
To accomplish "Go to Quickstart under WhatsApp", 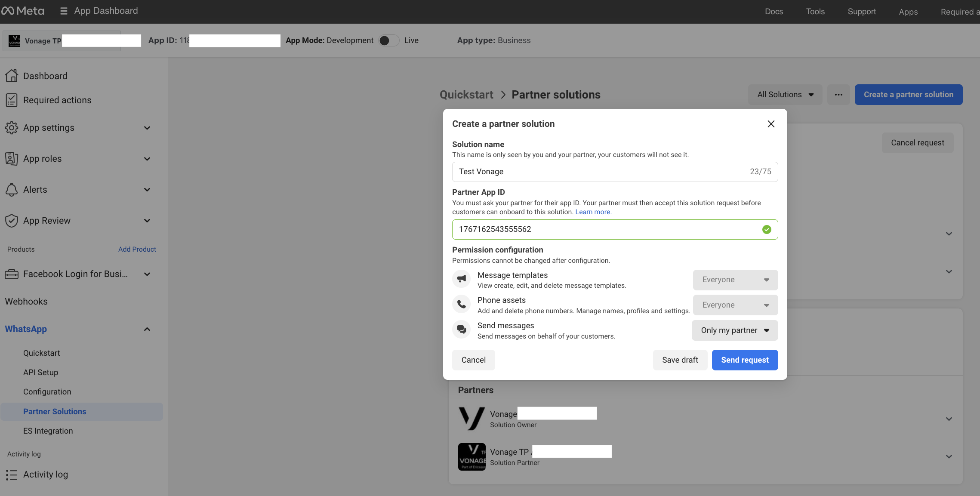I will click(x=41, y=353).
